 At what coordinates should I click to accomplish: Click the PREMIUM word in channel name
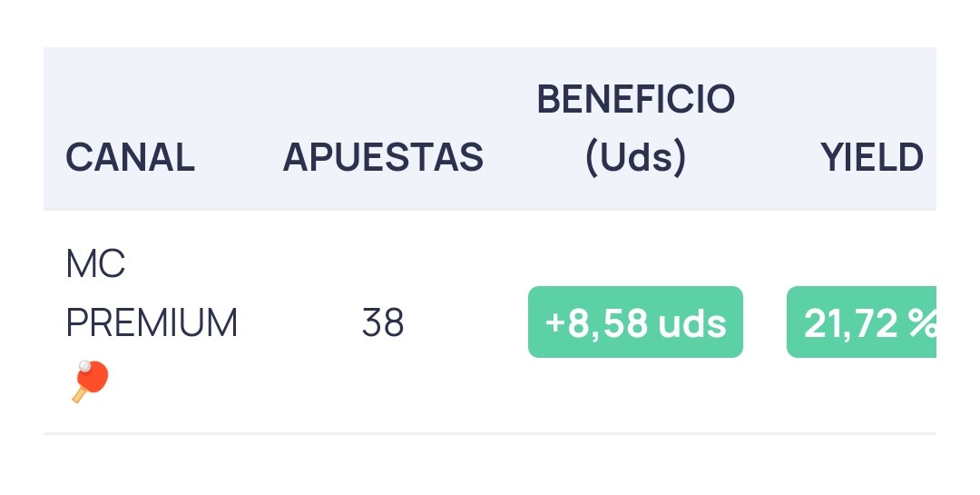coord(152,323)
